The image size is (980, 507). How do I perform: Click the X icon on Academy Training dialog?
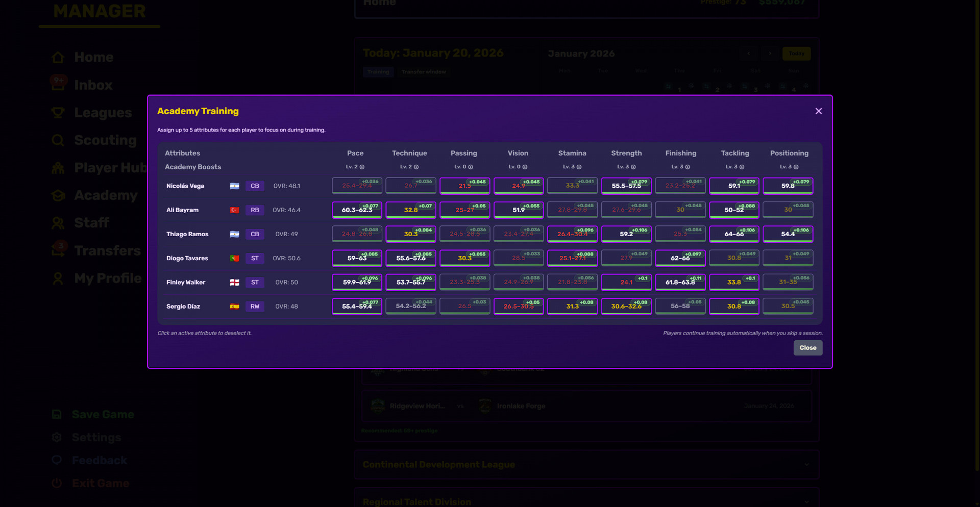point(818,111)
